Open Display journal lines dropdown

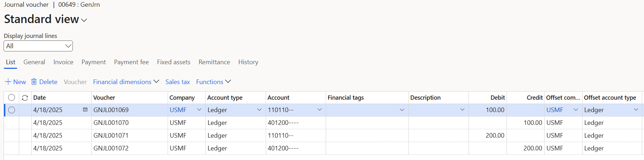pos(38,46)
